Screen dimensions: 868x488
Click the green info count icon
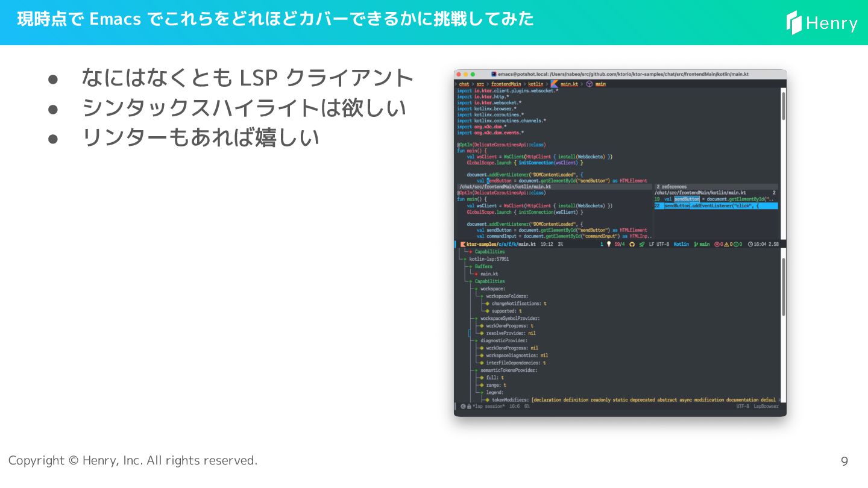pyautogui.click(x=737, y=244)
